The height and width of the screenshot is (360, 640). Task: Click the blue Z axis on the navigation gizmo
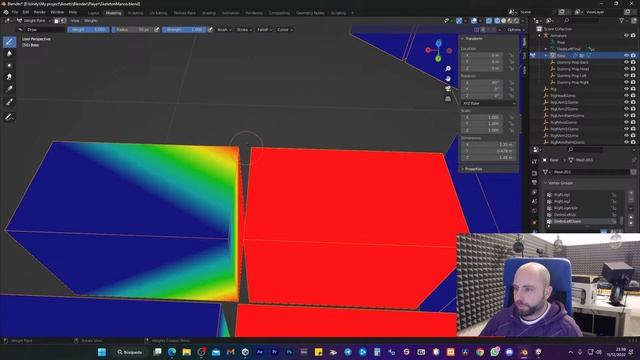pyautogui.click(x=438, y=43)
